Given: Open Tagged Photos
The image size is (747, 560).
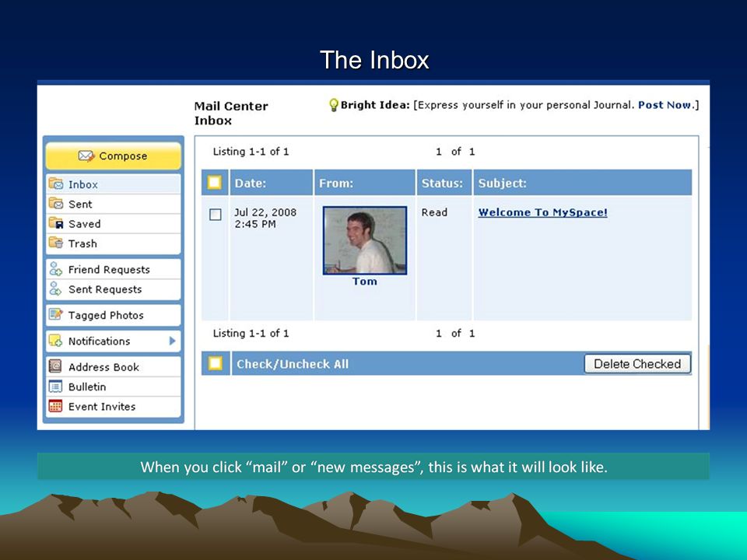Looking at the screenshot, I should [x=106, y=315].
